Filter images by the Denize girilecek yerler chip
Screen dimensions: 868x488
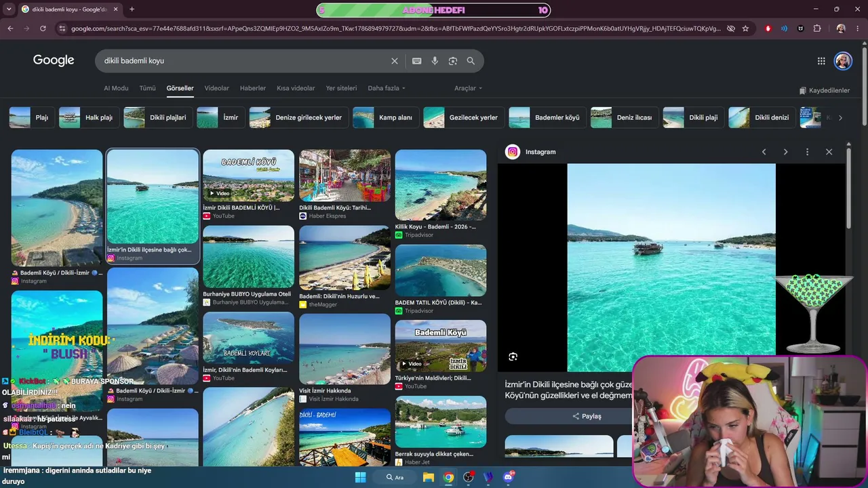tap(298, 117)
